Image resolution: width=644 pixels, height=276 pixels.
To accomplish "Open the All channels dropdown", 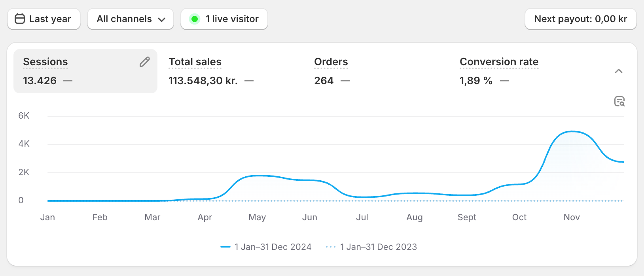I will tap(130, 19).
